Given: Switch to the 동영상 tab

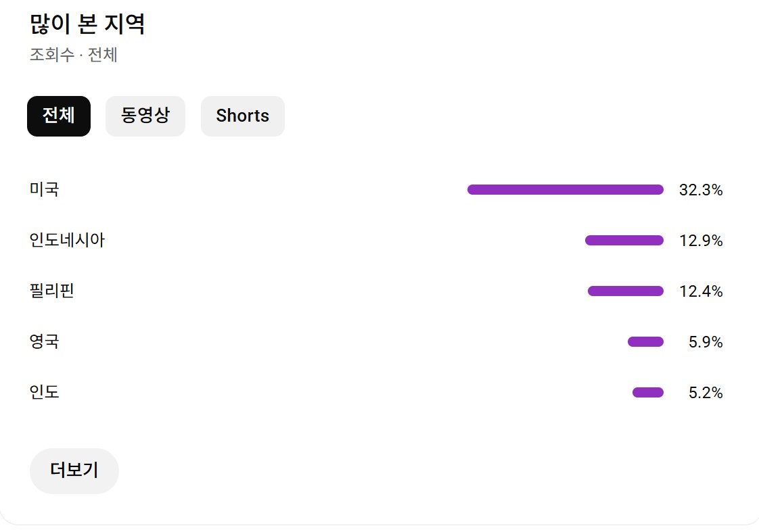Looking at the screenshot, I should [145, 116].
